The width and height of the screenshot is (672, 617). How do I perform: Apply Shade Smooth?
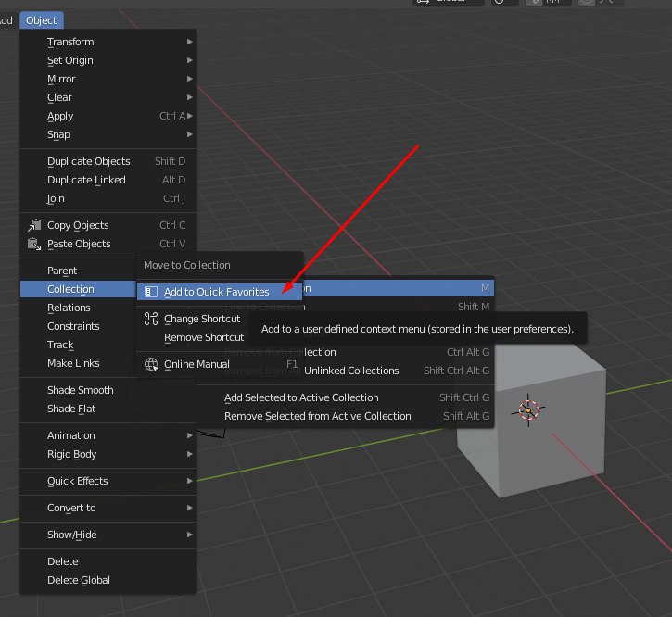108,390
